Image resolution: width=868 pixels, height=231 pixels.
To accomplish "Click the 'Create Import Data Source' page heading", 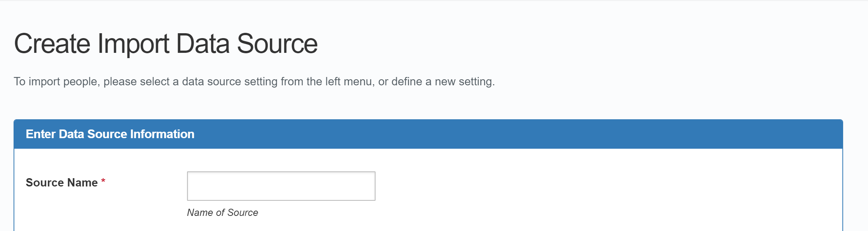I will [x=166, y=44].
